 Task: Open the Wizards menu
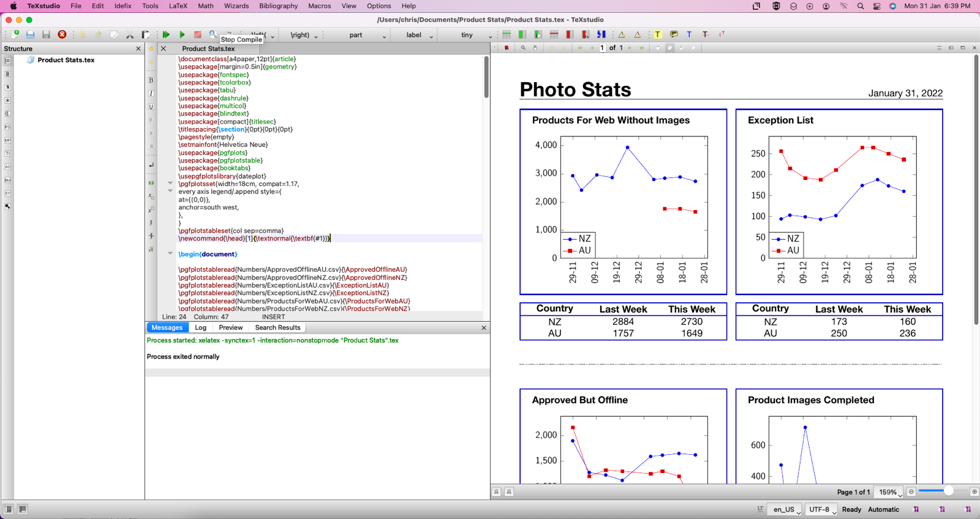coord(236,6)
